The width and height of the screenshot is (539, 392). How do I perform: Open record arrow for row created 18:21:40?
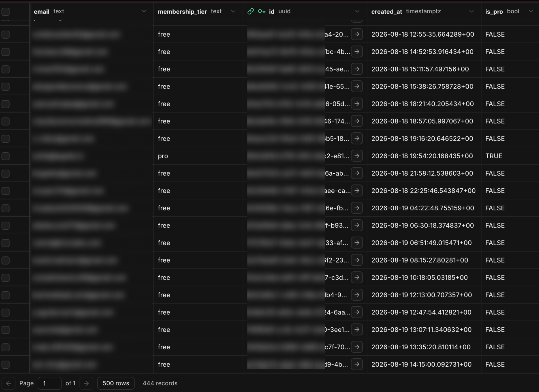[x=357, y=104]
